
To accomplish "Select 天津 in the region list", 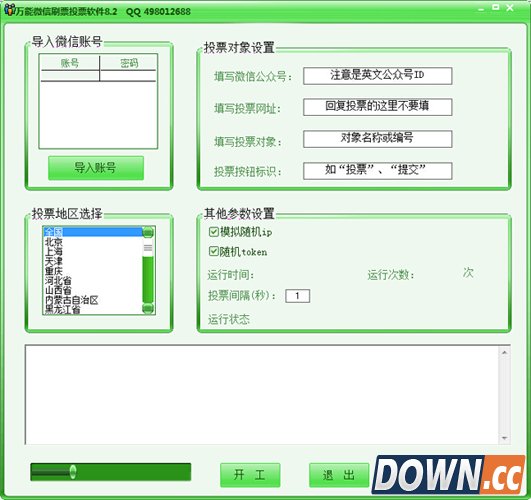I will [93, 261].
